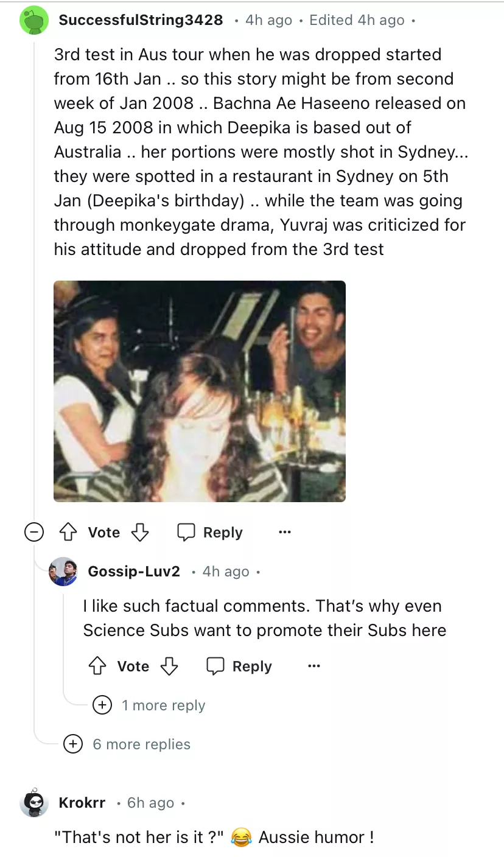Image resolution: width=504 pixels, height=857 pixels.
Task: Upvote SuccessfulString3428's comment
Action: 68,533
